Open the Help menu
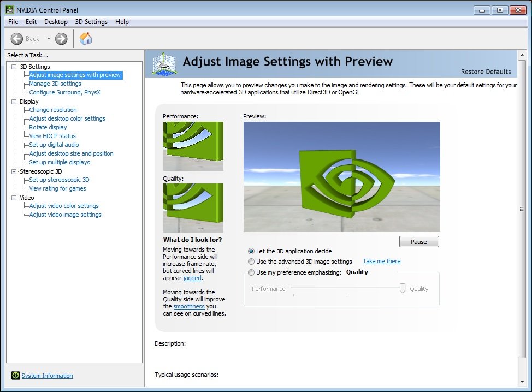 pos(122,22)
